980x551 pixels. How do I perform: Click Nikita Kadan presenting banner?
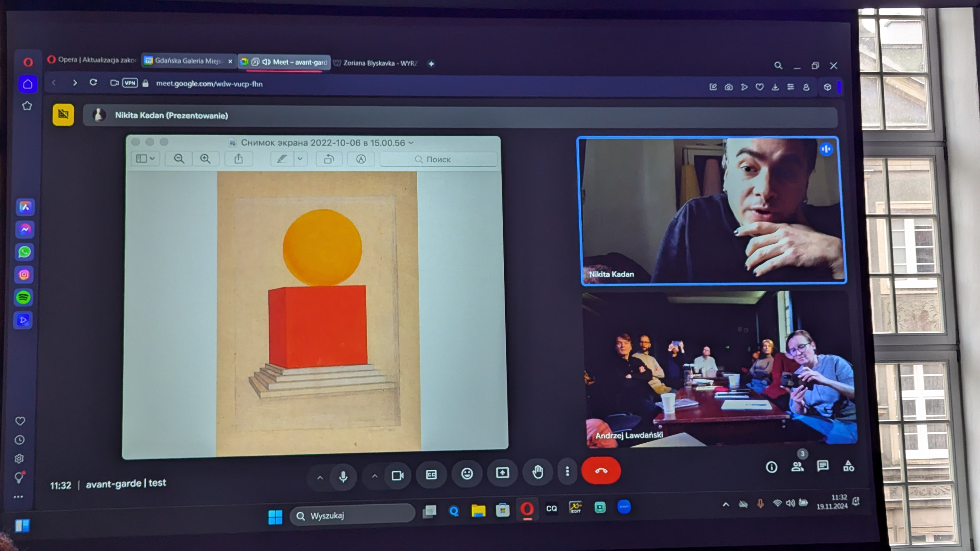pyautogui.click(x=460, y=116)
